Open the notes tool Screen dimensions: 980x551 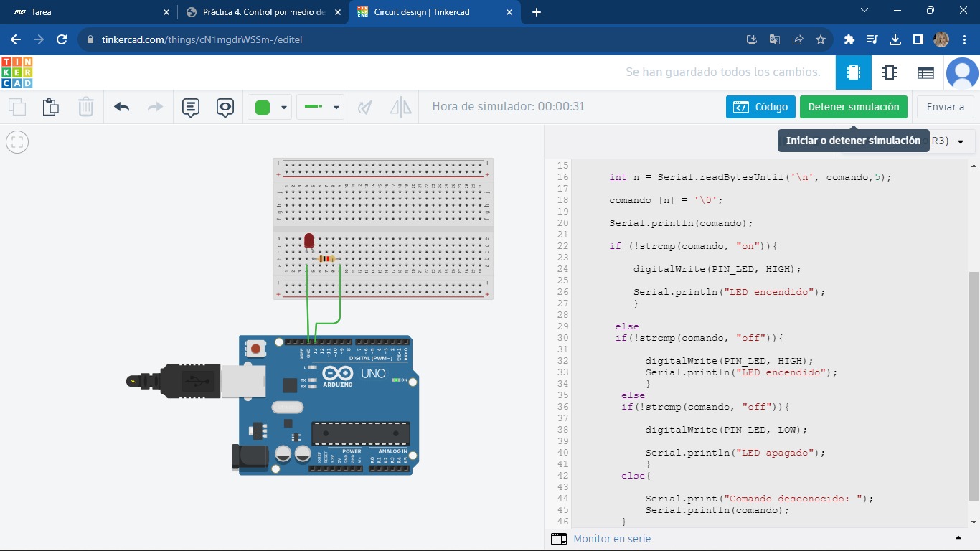coord(190,107)
